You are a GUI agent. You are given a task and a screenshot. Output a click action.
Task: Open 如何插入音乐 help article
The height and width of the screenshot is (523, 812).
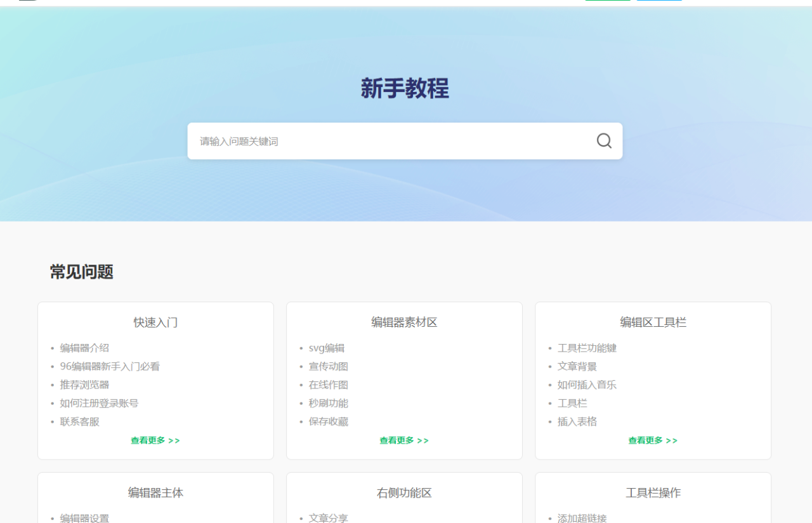[587, 385]
